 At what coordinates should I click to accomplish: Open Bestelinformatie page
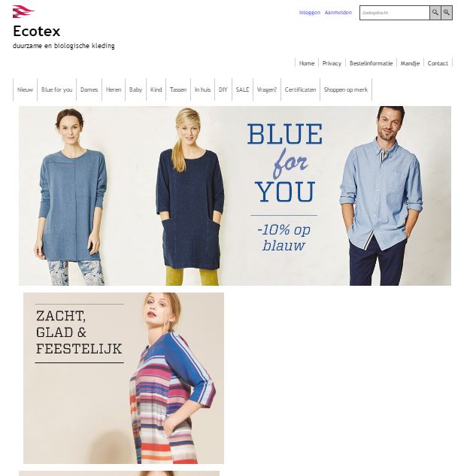371,63
